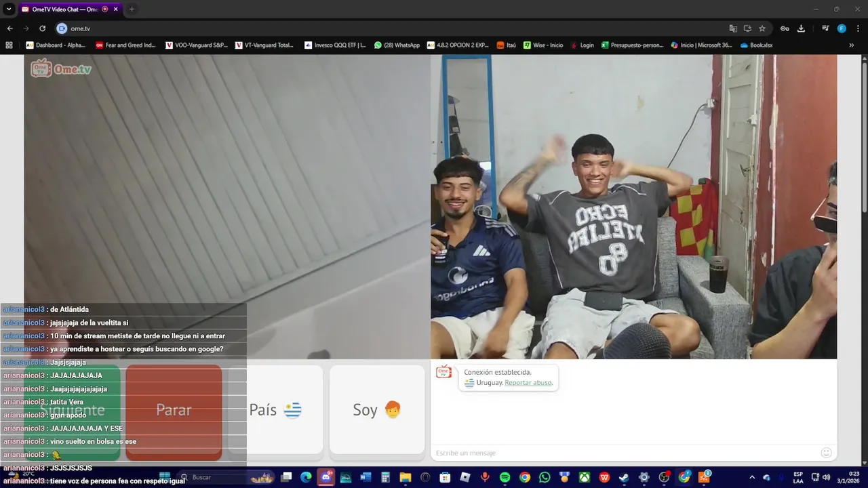Image resolution: width=868 pixels, height=488 pixels.
Task: Open the media control icon in toolbar
Action: (825, 28)
